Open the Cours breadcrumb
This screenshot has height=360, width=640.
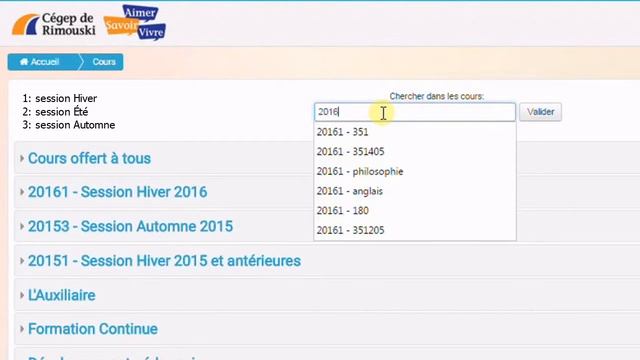pyautogui.click(x=104, y=62)
